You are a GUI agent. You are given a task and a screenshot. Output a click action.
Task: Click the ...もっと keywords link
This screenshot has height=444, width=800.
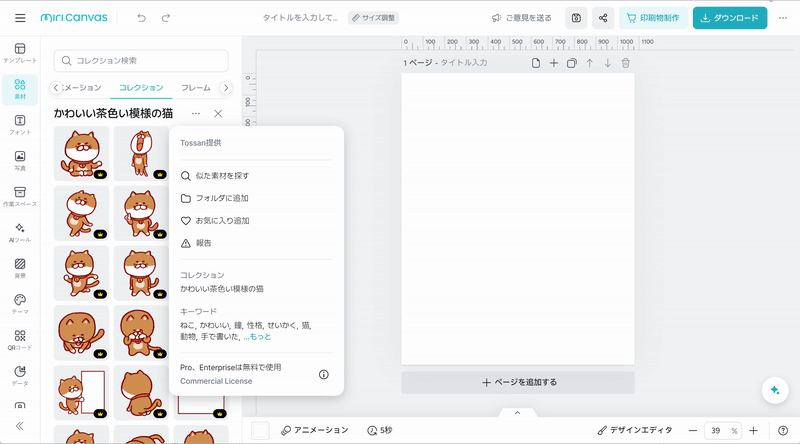pyautogui.click(x=257, y=337)
